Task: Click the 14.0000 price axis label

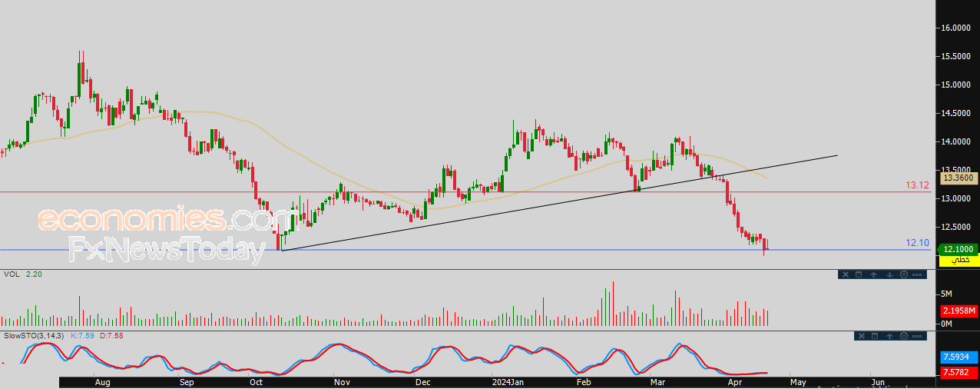Action: tap(957, 141)
